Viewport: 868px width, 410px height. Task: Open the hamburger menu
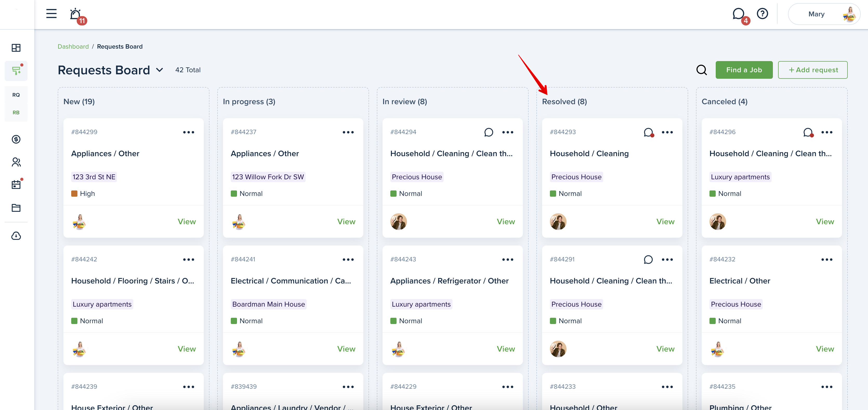coord(51,14)
